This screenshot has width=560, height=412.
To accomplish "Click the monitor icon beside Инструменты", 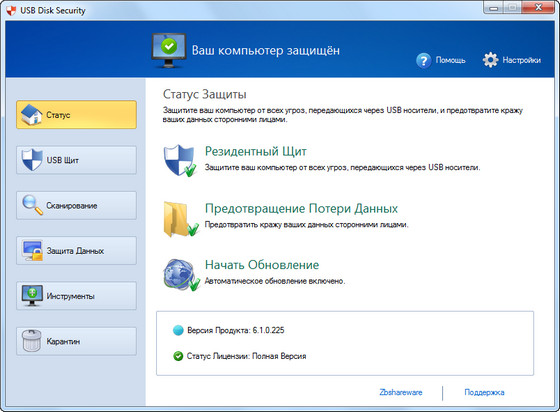I will coord(32,296).
